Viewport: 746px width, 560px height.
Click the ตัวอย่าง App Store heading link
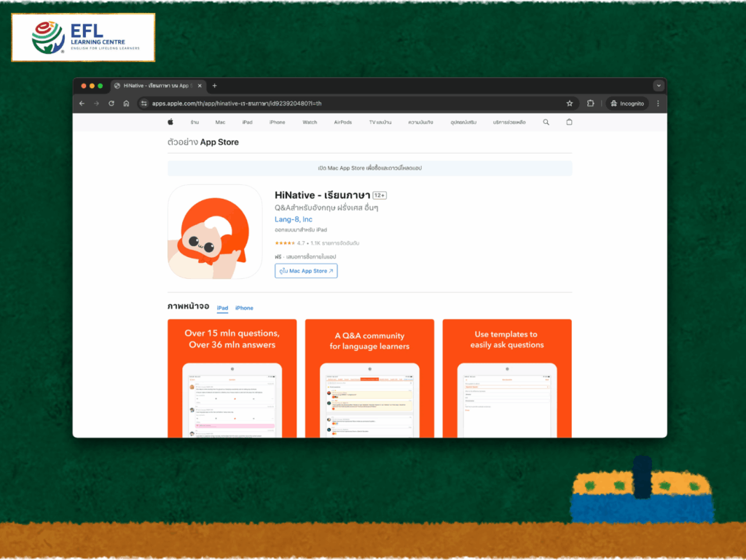coord(203,142)
